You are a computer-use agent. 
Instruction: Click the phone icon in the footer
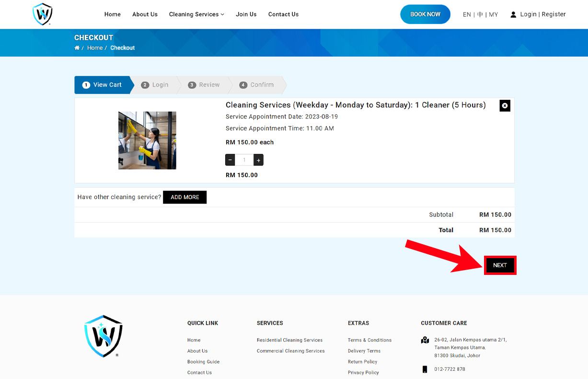[425, 369]
